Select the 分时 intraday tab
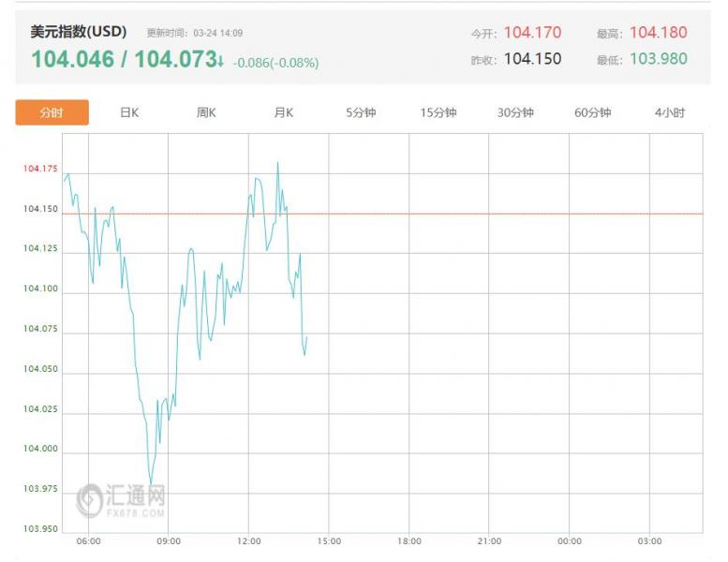 pyautogui.click(x=52, y=112)
